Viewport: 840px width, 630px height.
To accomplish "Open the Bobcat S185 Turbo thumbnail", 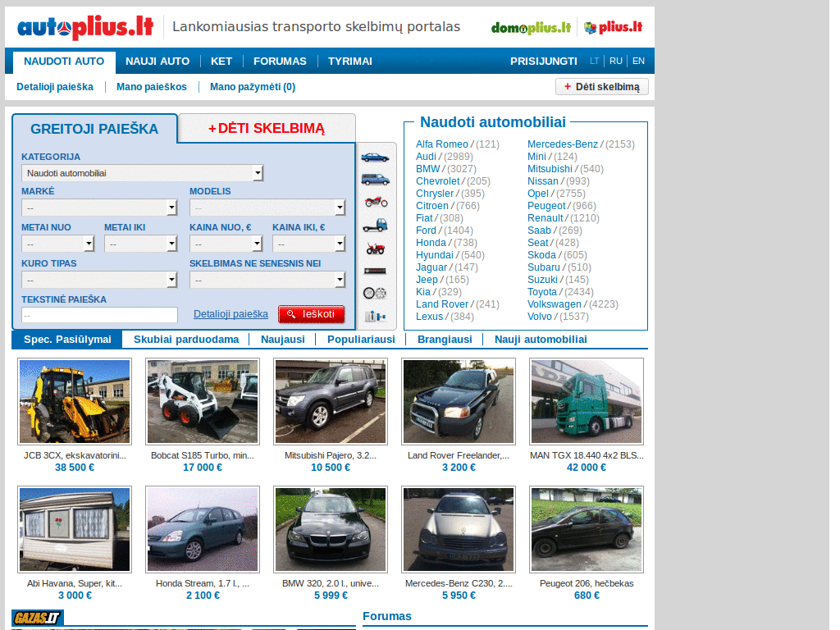I will click(203, 402).
